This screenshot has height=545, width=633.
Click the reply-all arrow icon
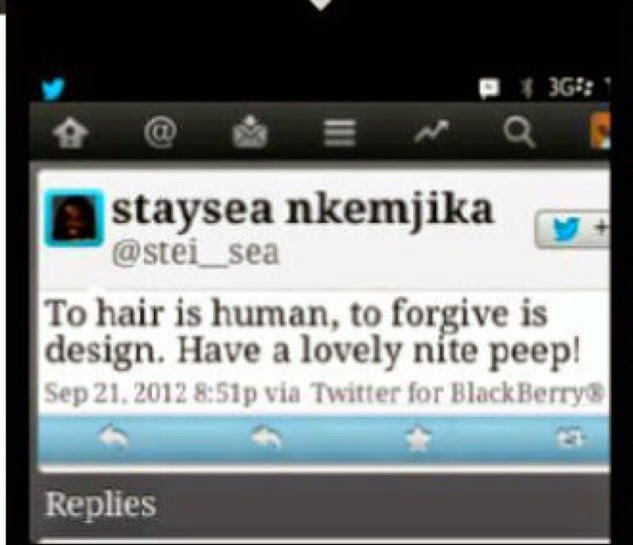coord(266,438)
